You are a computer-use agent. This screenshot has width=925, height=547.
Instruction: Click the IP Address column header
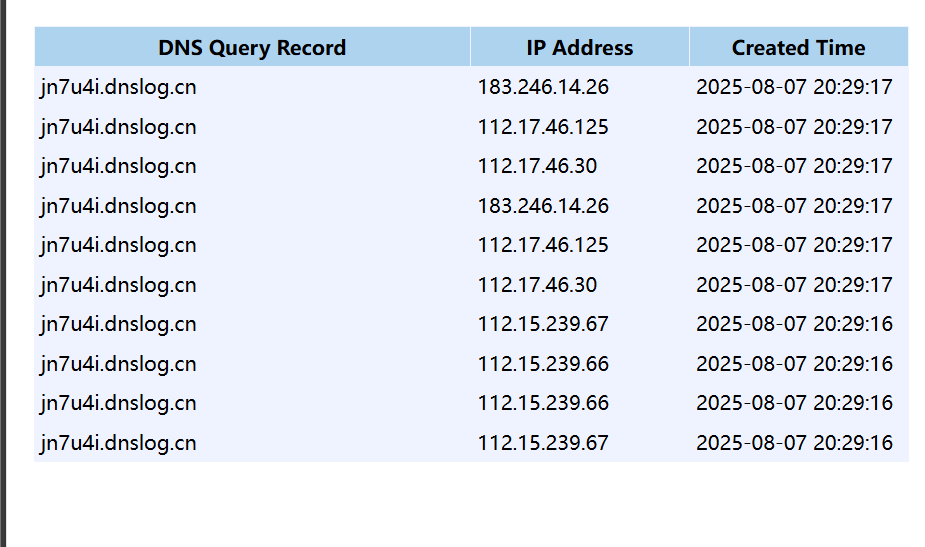(x=579, y=47)
